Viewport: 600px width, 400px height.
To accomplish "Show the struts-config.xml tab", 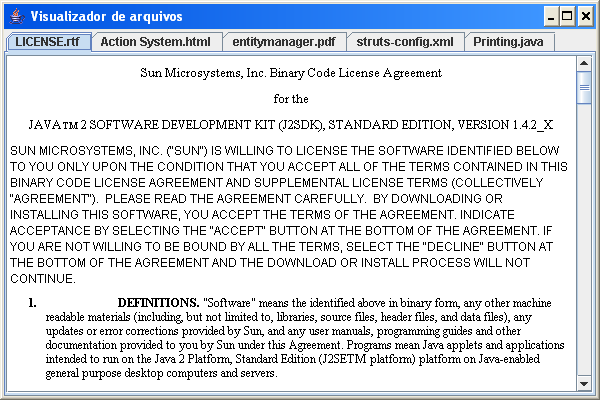I will [405, 42].
